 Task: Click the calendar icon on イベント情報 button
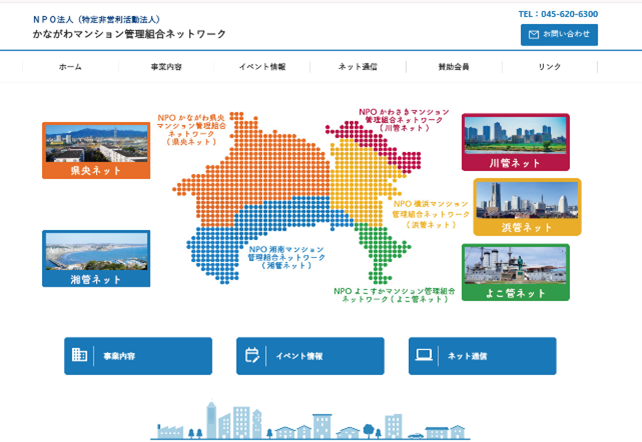(252, 355)
